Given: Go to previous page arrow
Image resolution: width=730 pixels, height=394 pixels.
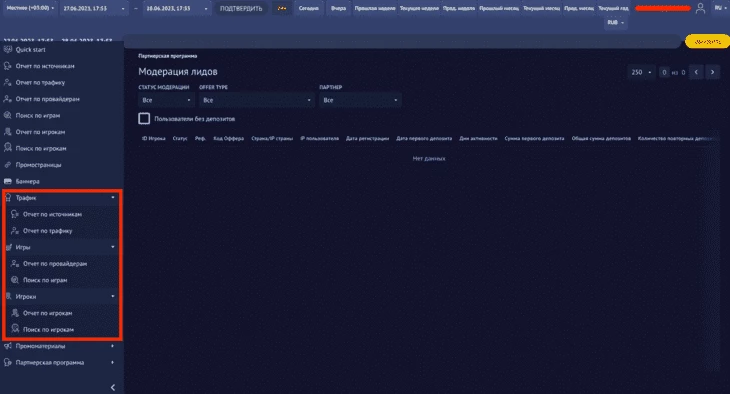Looking at the screenshot, I should pyautogui.click(x=696, y=72).
